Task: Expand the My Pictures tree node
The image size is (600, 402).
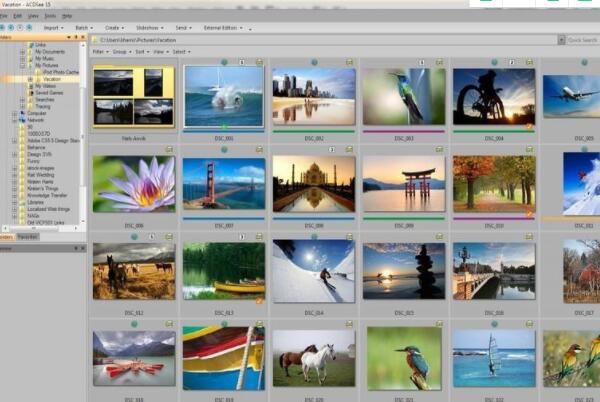Action: point(22,66)
